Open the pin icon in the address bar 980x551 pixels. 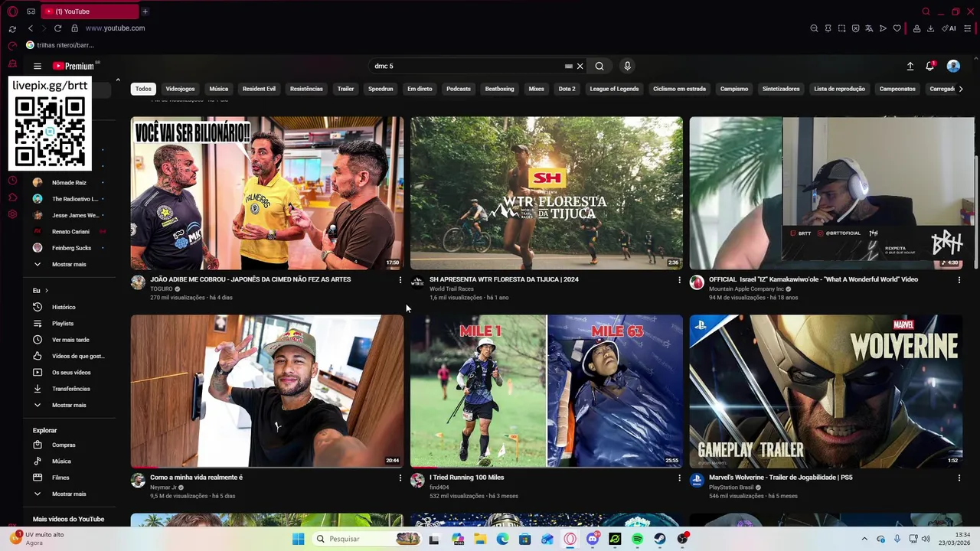click(x=828, y=28)
